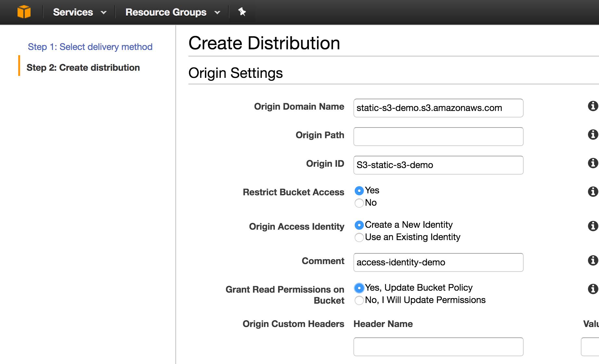
Task: Open info icon for Grant Read Permissions
Action: (x=593, y=289)
